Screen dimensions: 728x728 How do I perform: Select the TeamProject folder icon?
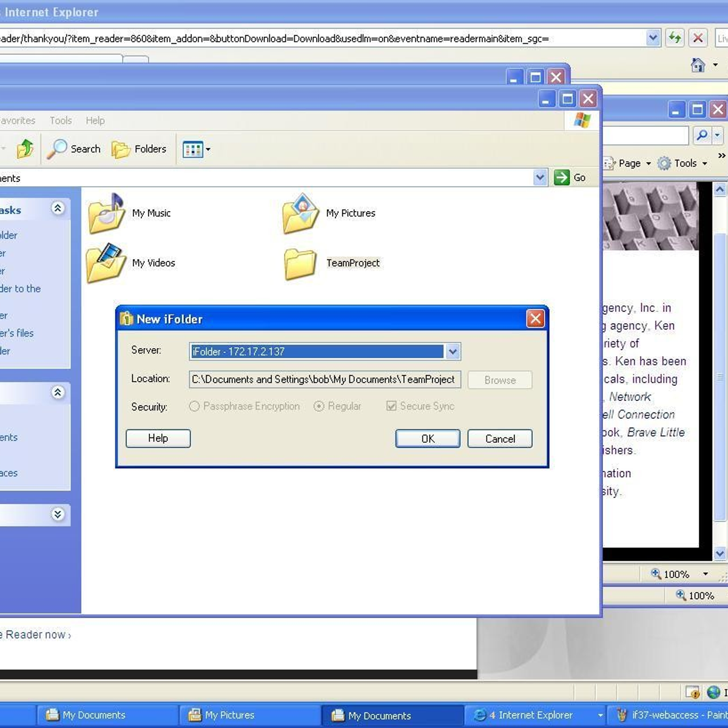coord(300,263)
